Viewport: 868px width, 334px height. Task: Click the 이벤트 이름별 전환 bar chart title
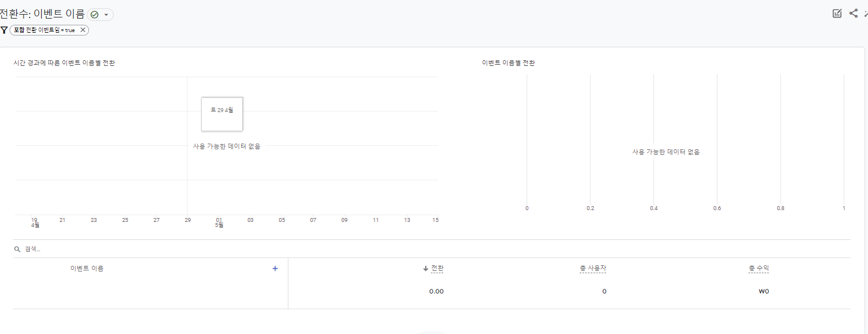pos(509,63)
